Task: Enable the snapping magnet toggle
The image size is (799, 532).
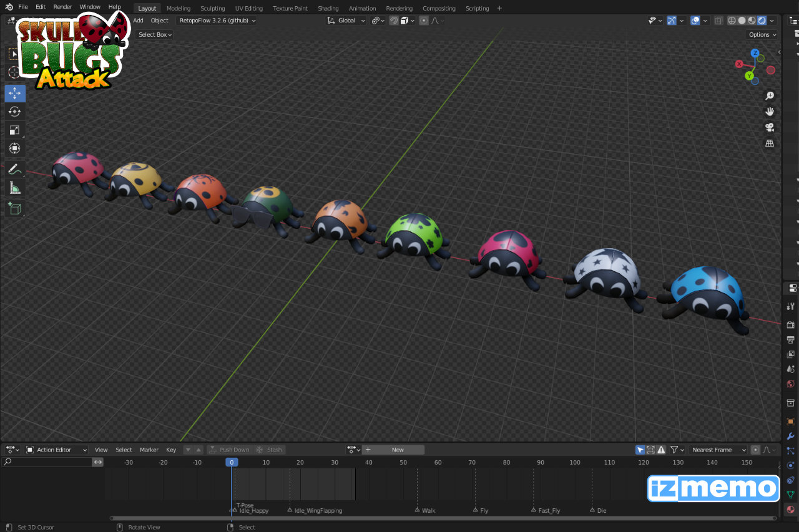Action: tap(394, 21)
